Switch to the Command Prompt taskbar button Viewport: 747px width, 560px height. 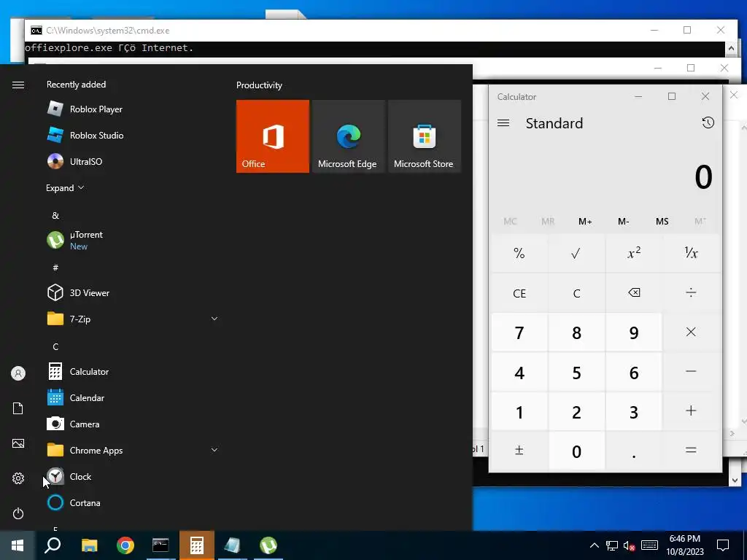tap(160, 545)
